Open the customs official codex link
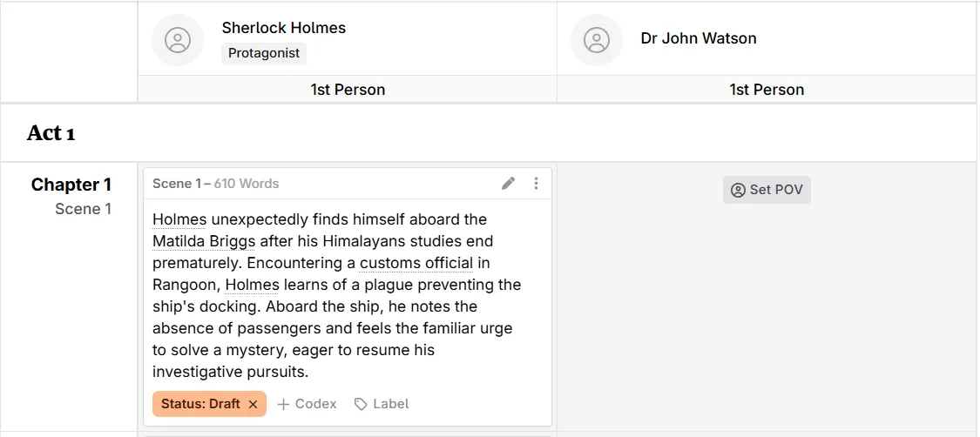Image resolution: width=980 pixels, height=437 pixels. click(416, 263)
